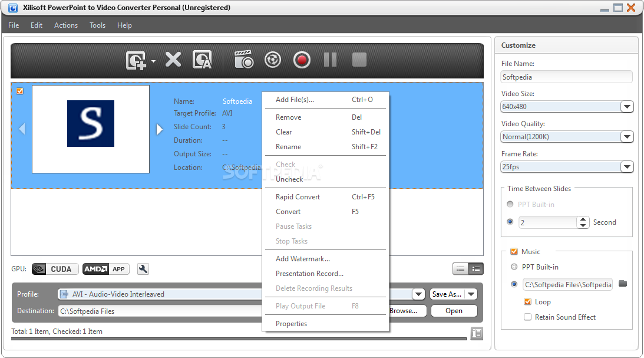The width and height of the screenshot is (644, 358).
Task: Open the File menu
Action: 14,25
